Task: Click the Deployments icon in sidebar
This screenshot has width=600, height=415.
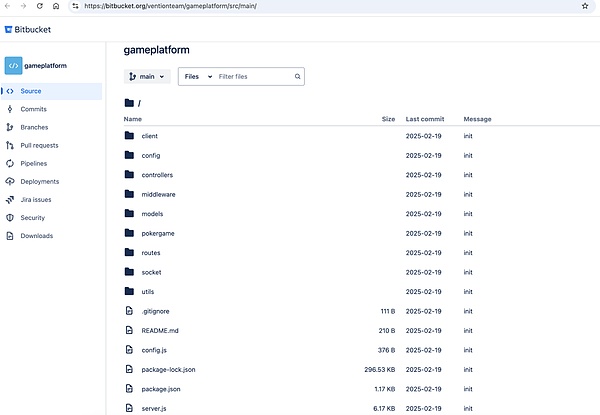Action: pyautogui.click(x=11, y=181)
